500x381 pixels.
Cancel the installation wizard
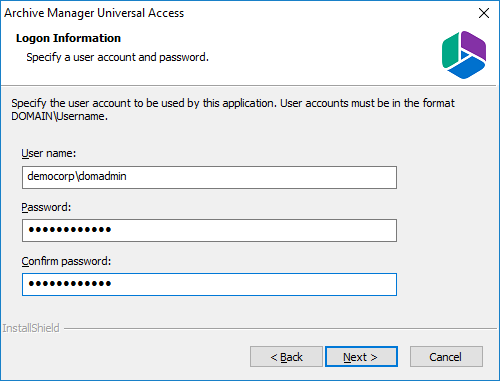tap(446, 357)
